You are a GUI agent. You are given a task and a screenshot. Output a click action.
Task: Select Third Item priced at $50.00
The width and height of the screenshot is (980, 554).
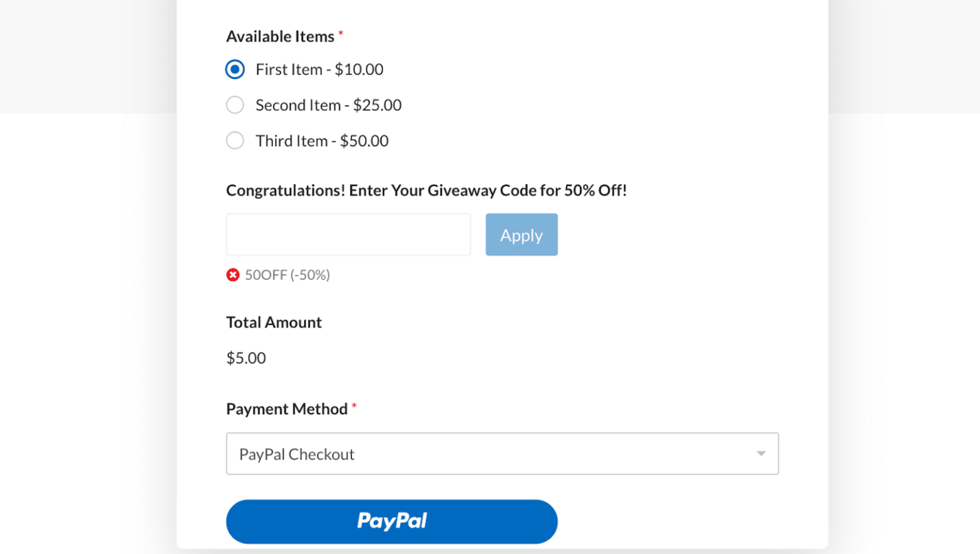(235, 140)
